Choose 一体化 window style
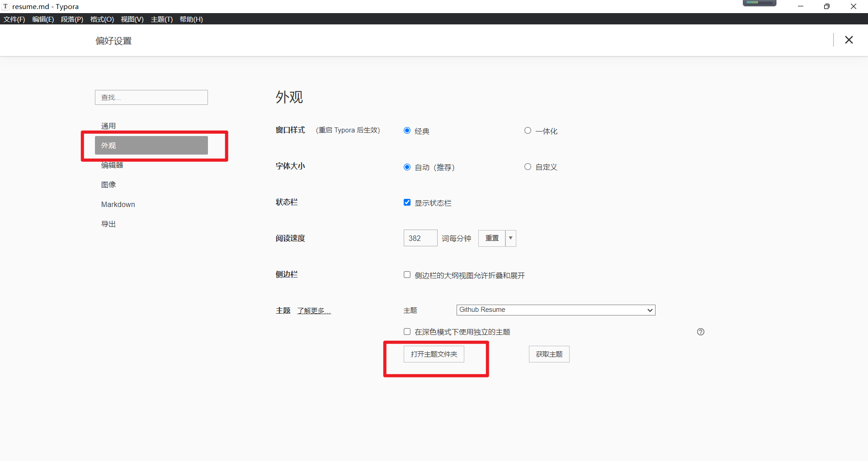Viewport: 868px width, 461px height. click(528, 131)
